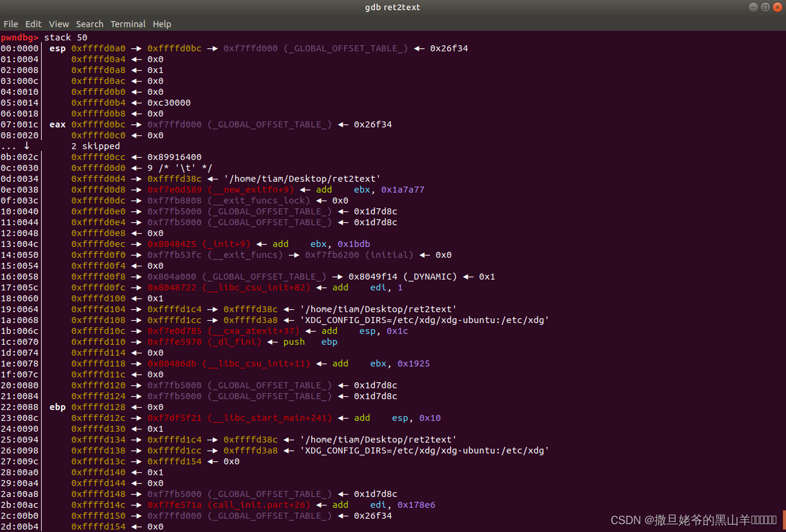Click the '2 skipped' line
The image size is (786, 532).
tap(95, 146)
